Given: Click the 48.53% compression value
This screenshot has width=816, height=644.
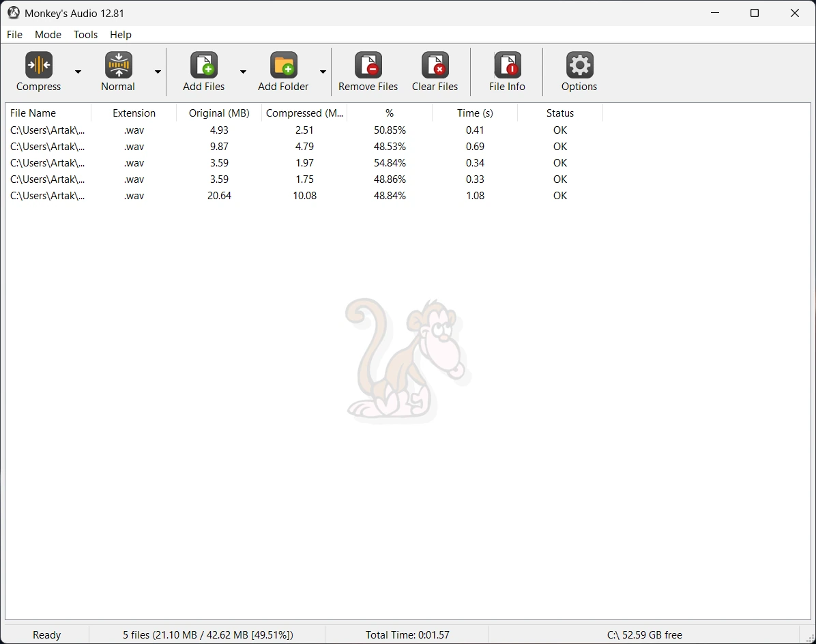Looking at the screenshot, I should [x=390, y=146].
